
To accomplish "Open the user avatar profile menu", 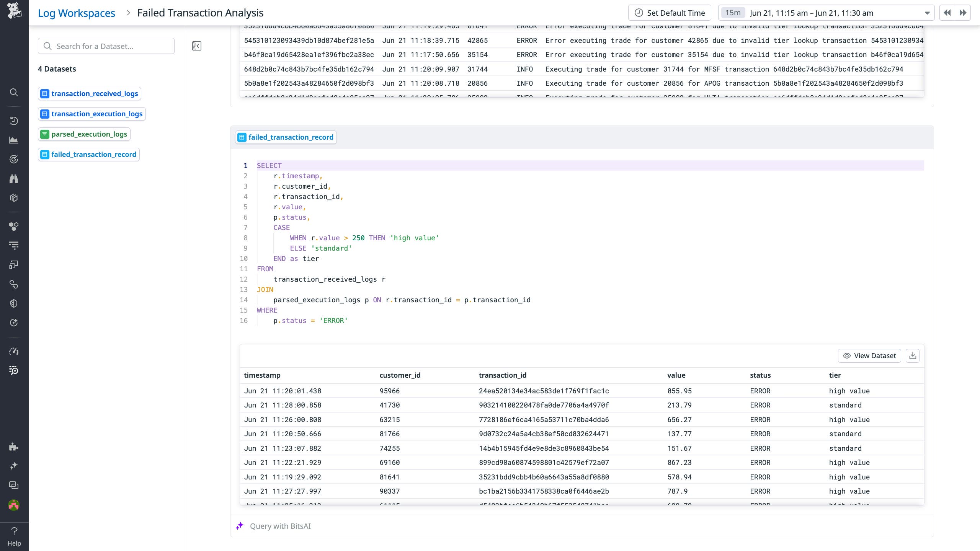I will pos(14,505).
